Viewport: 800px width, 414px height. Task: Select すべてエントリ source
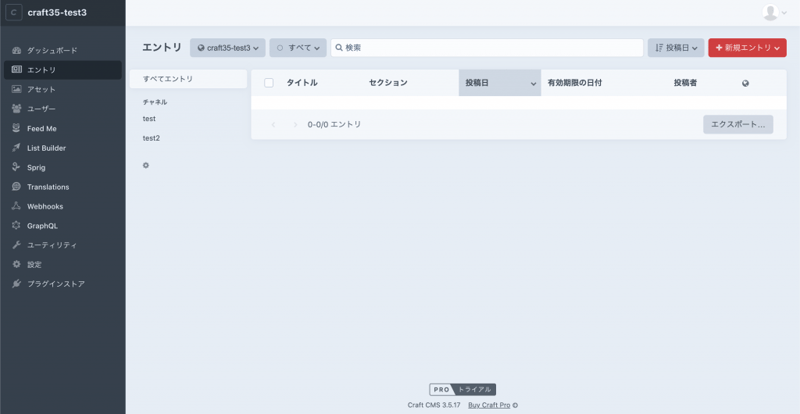(188, 79)
